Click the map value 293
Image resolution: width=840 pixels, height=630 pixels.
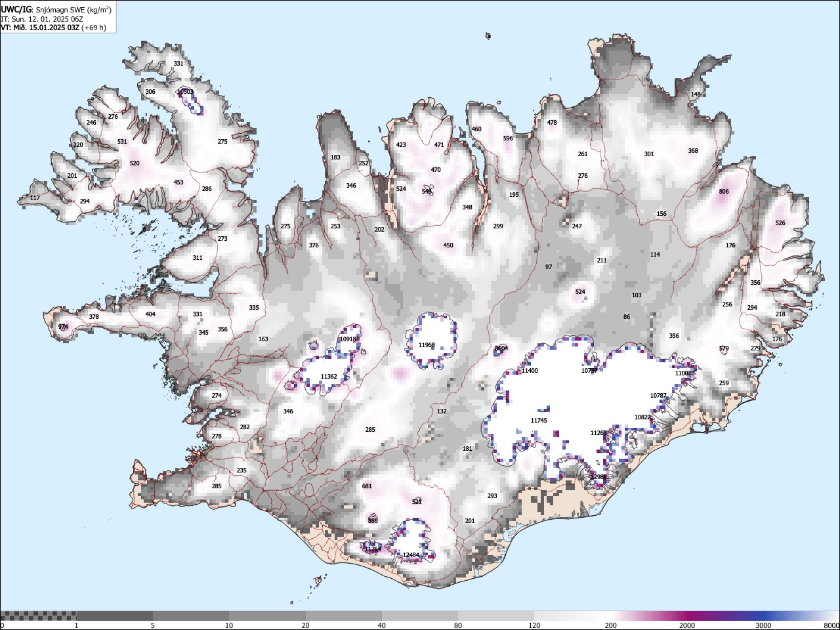point(492,496)
